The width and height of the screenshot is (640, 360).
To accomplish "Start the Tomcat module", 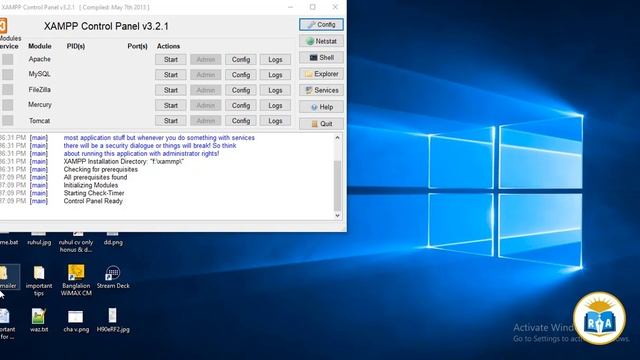I will click(171, 121).
